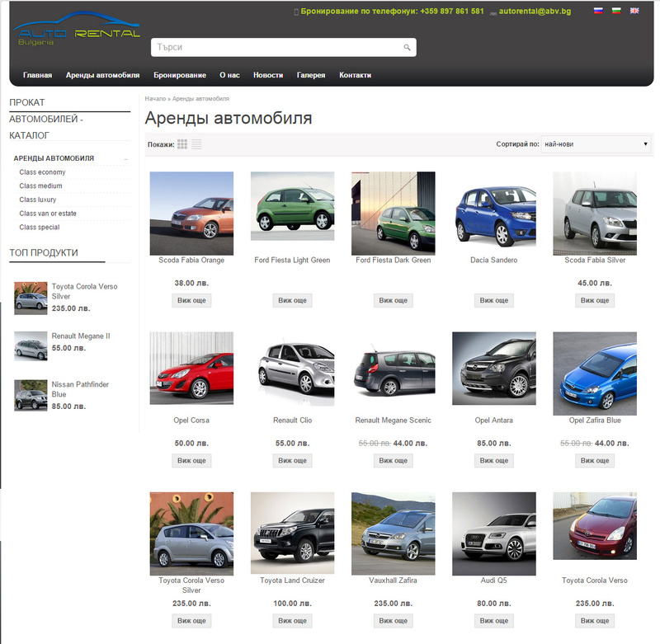Click the Ford Fiesta Dark Green title link
Screen dimensions: 660x644
394,261
